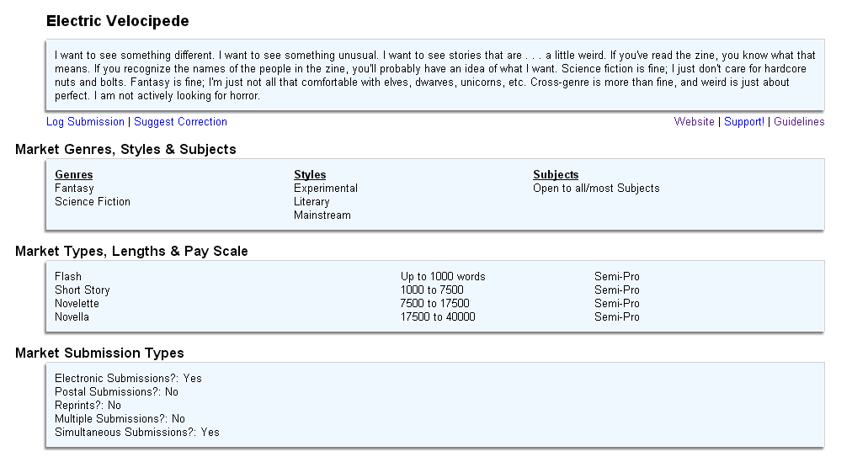Click the Genres column header

pyautogui.click(x=73, y=175)
